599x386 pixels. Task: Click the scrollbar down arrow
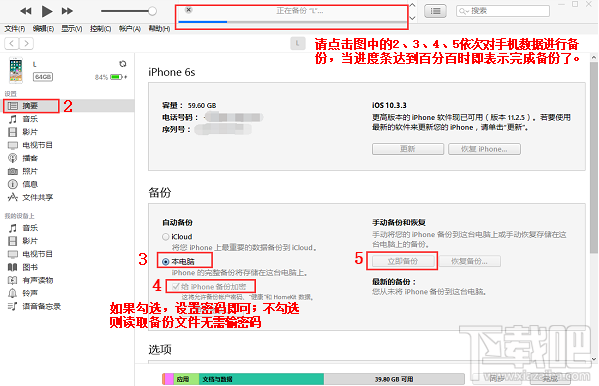(594, 358)
